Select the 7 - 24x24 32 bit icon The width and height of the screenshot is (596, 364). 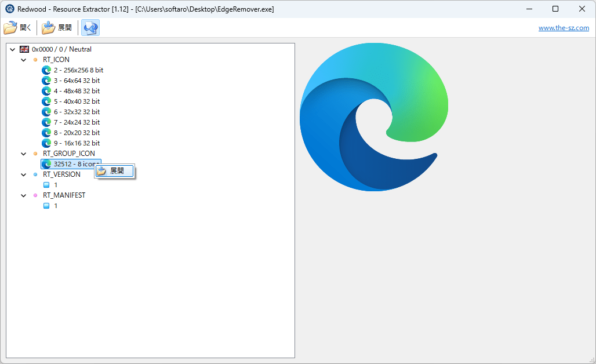[71, 122]
